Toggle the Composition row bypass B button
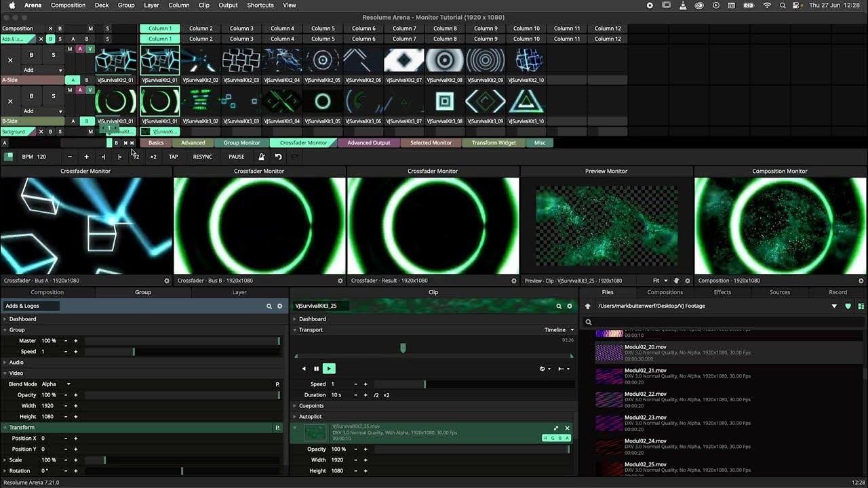Screen dimensions: 868x488 [60, 28]
